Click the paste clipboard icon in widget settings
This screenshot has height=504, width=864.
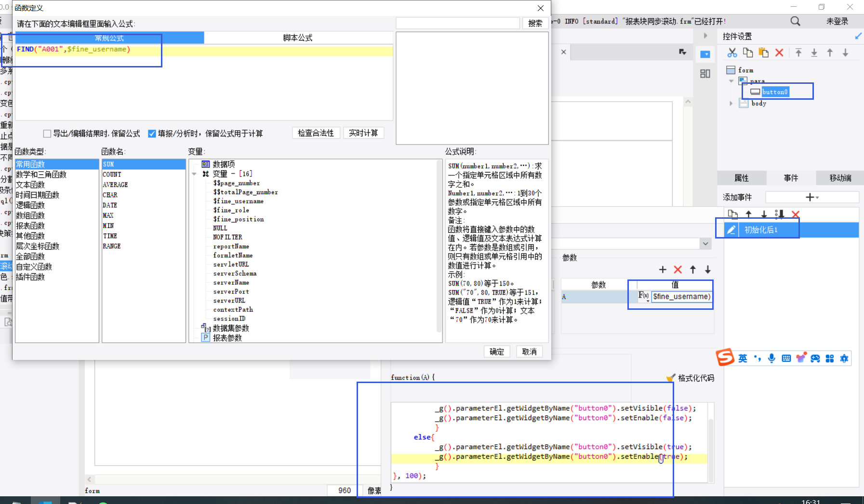click(764, 53)
